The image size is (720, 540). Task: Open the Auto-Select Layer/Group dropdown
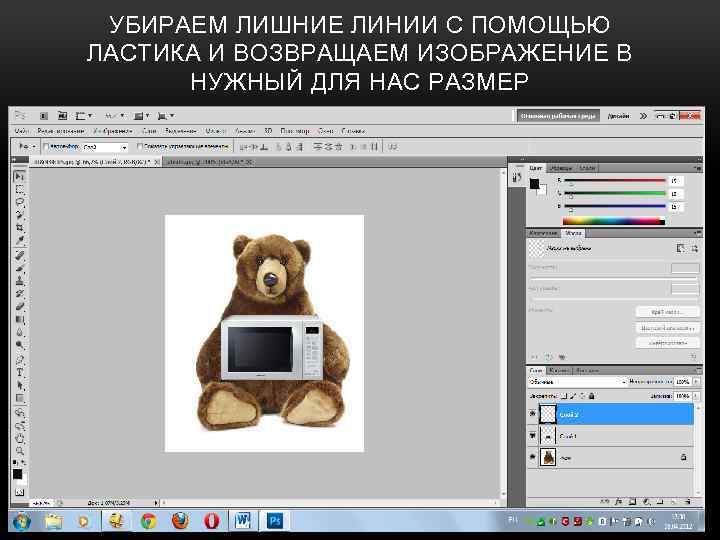(105, 147)
